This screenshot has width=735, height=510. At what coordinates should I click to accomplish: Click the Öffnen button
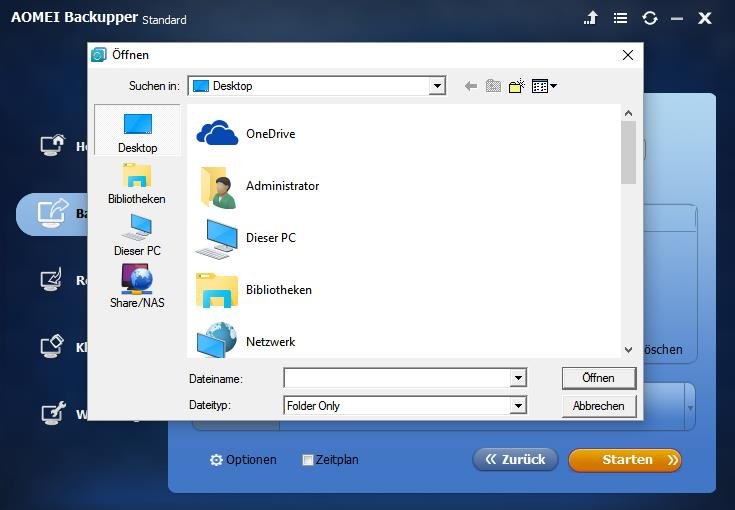click(599, 378)
